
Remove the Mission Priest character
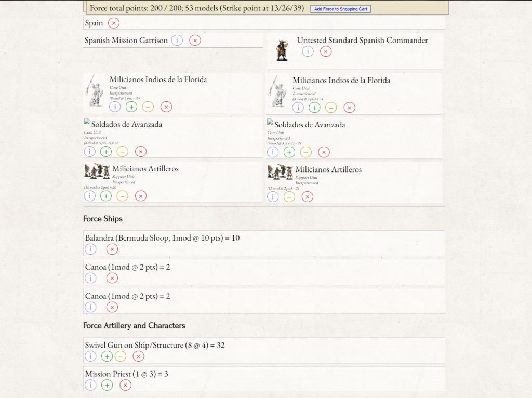tap(125, 385)
